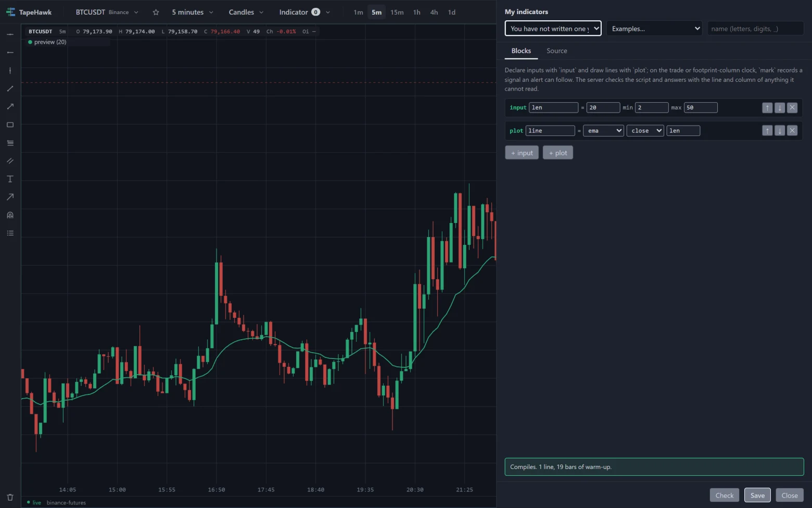Image resolution: width=812 pixels, height=508 pixels.
Task: Move the plot line block down
Action: [780, 131]
